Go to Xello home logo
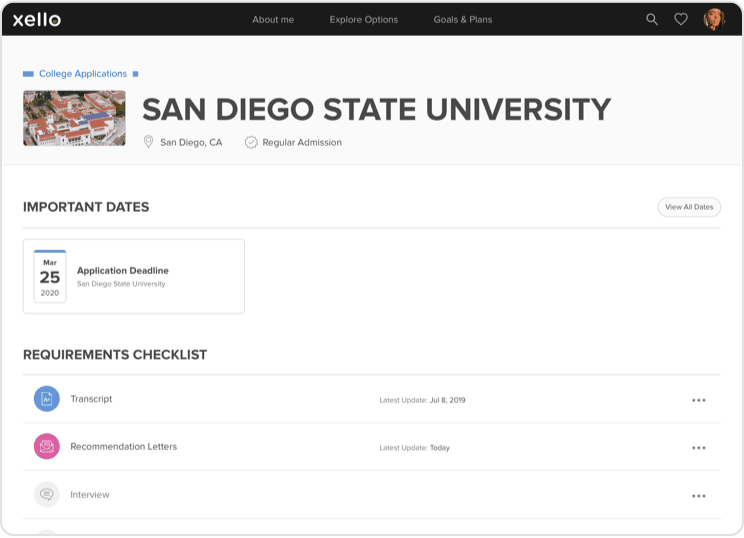 (37, 19)
